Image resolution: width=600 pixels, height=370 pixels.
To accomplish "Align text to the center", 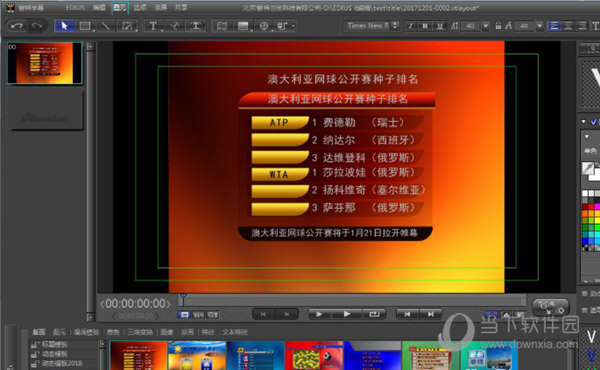I will (x=568, y=26).
